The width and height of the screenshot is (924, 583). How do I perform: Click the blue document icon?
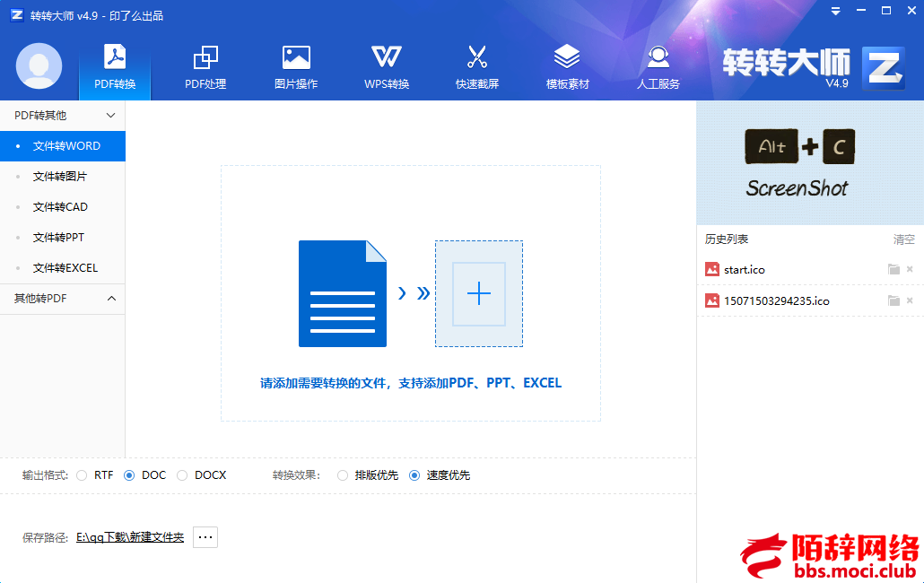pyautogui.click(x=343, y=293)
